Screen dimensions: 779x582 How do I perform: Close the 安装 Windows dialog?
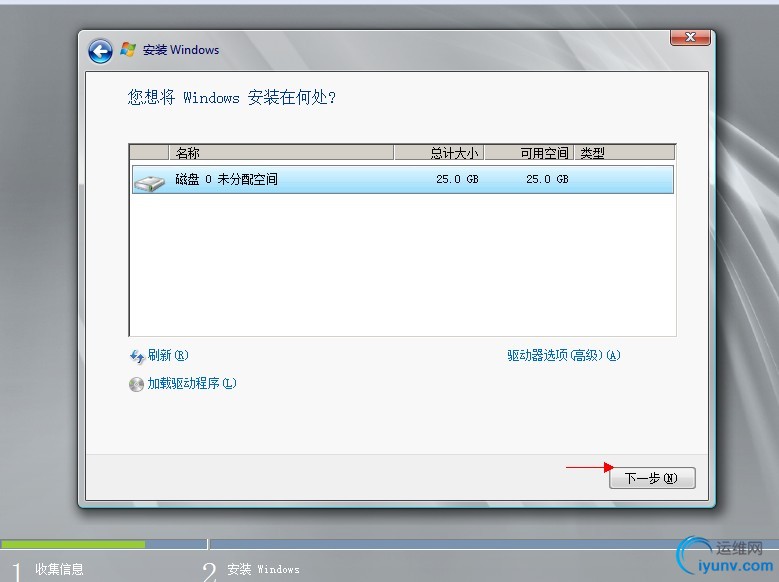tap(690, 37)
